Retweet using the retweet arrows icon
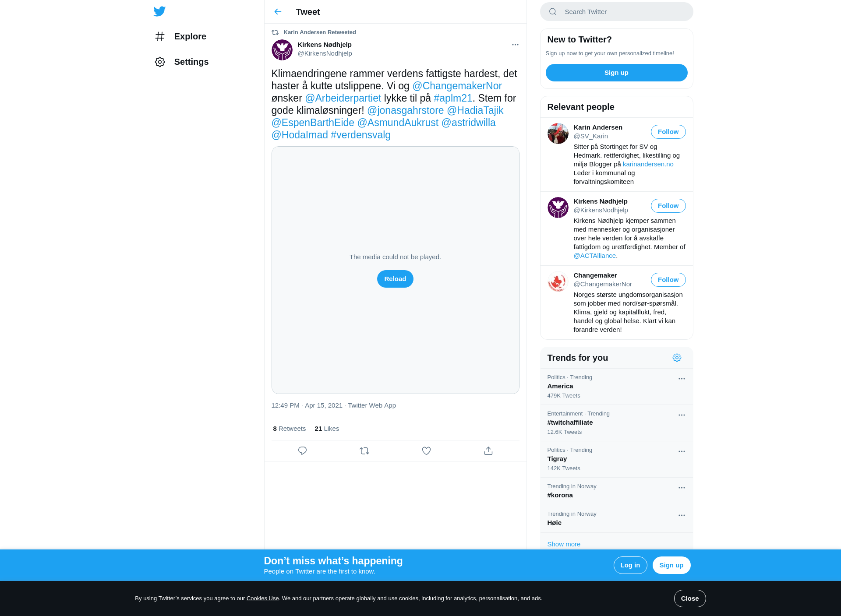Screen dimensions: 841x616 click(364, 451)
